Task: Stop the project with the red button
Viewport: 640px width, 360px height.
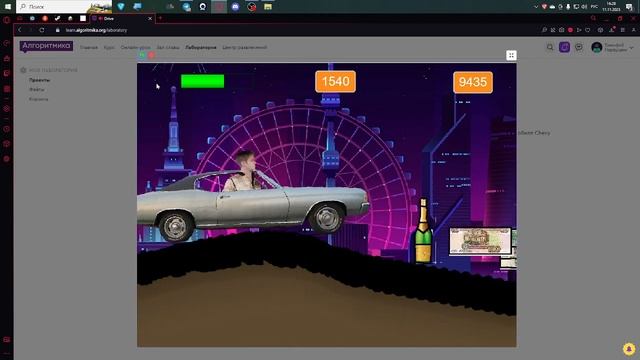Action: pyautogui.click(x=151, y=55)
